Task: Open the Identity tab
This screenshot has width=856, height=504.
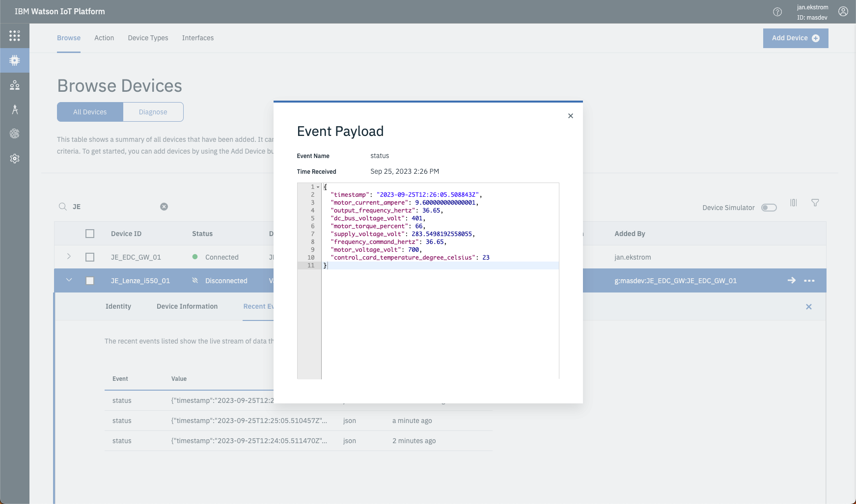Action: pyautogui.click(x=118, y=306)
